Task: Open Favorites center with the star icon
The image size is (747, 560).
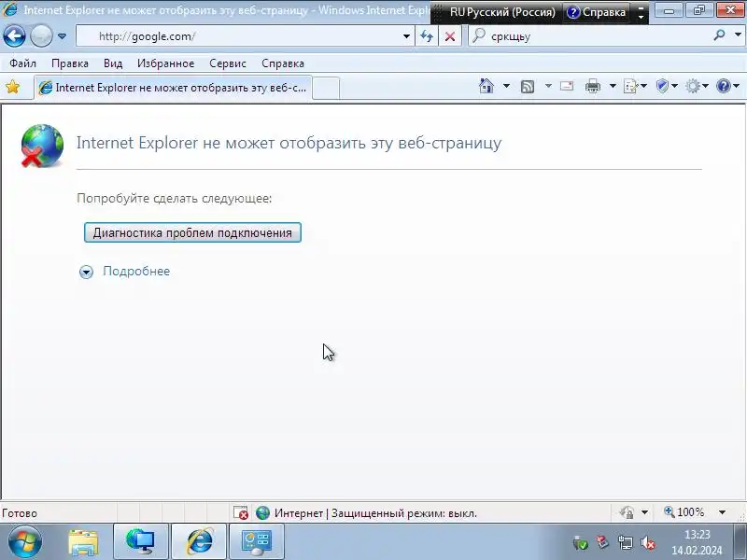Action: (x=13, y=87)
